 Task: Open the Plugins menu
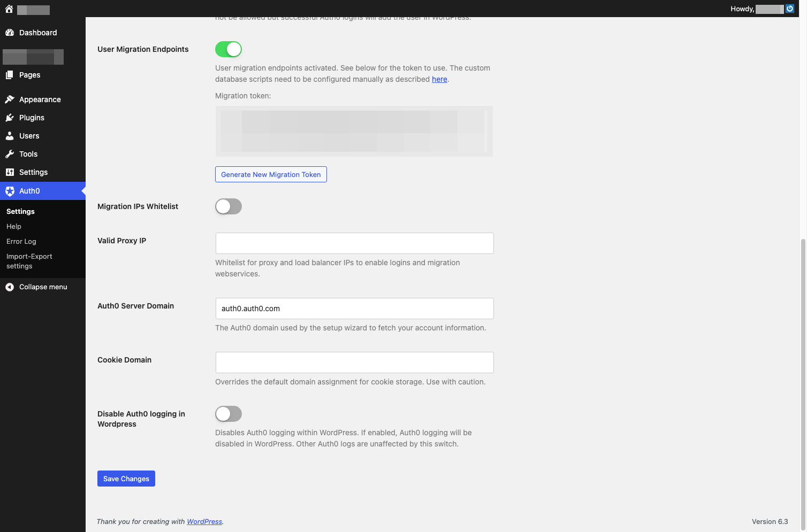(43, 118)
